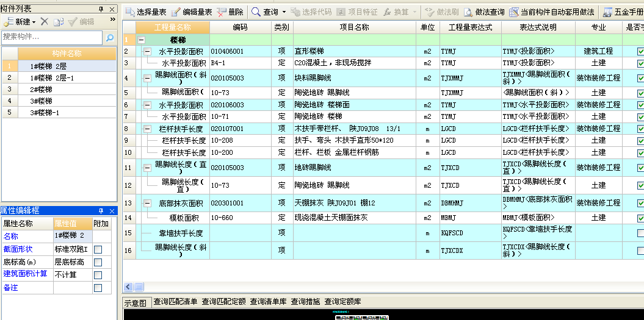
Task: Click the copy icon in the component list toolbar
Action: (59, 22)
